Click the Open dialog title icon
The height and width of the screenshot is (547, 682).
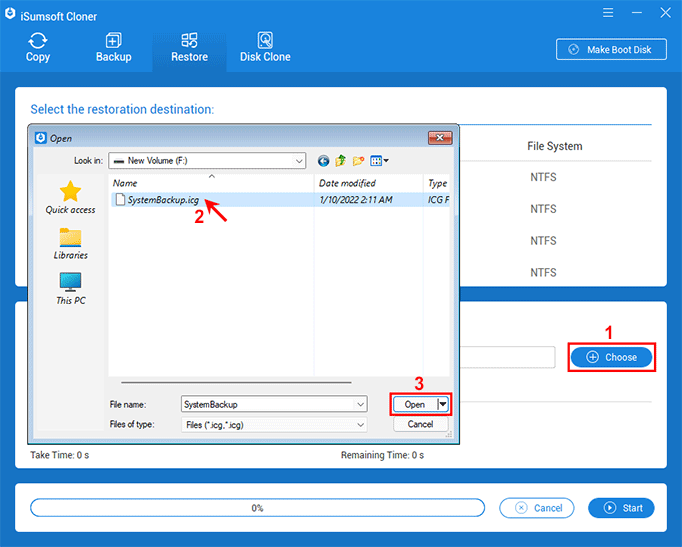41,138
